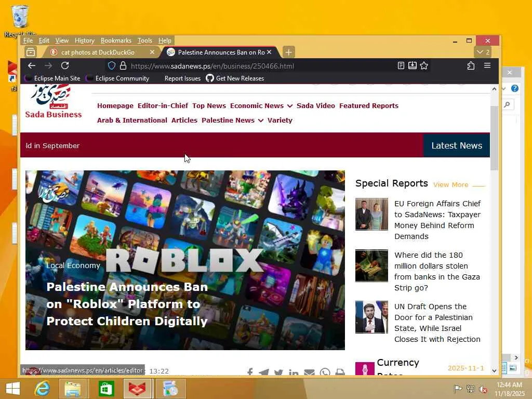Launch Internet Explorer from taskbar
The width and height of the screenshot is (532, 399).
tap(43, 389)
